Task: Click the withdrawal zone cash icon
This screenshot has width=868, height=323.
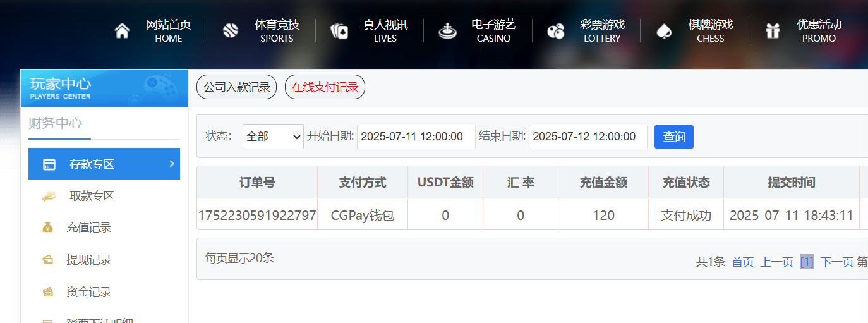Action: point(49,196)
